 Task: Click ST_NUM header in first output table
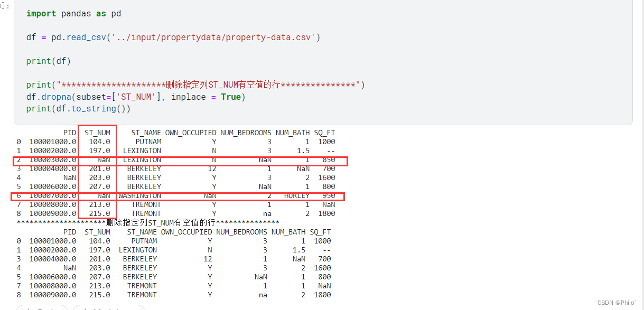[98, 133]
